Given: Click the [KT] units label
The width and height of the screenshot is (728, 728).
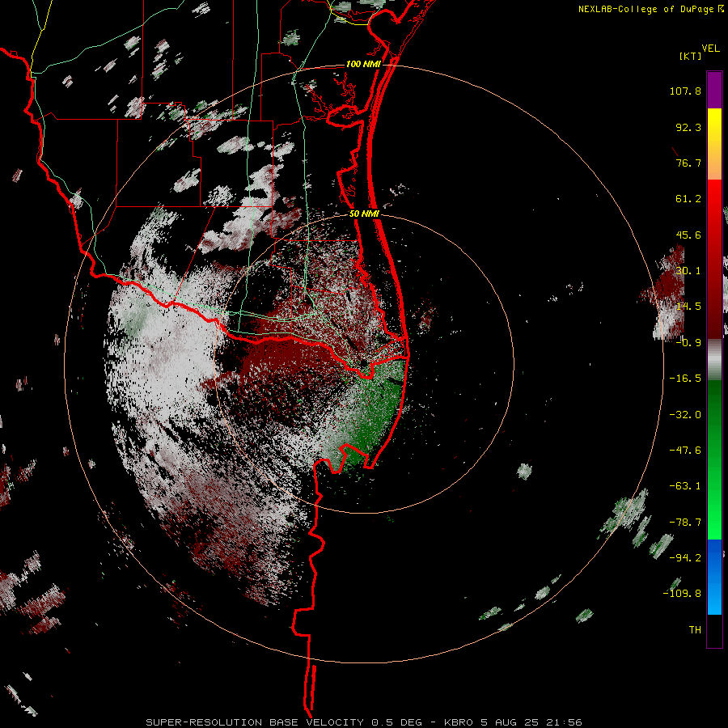Looking at the screenshot, I should click(x=691, y=56).
